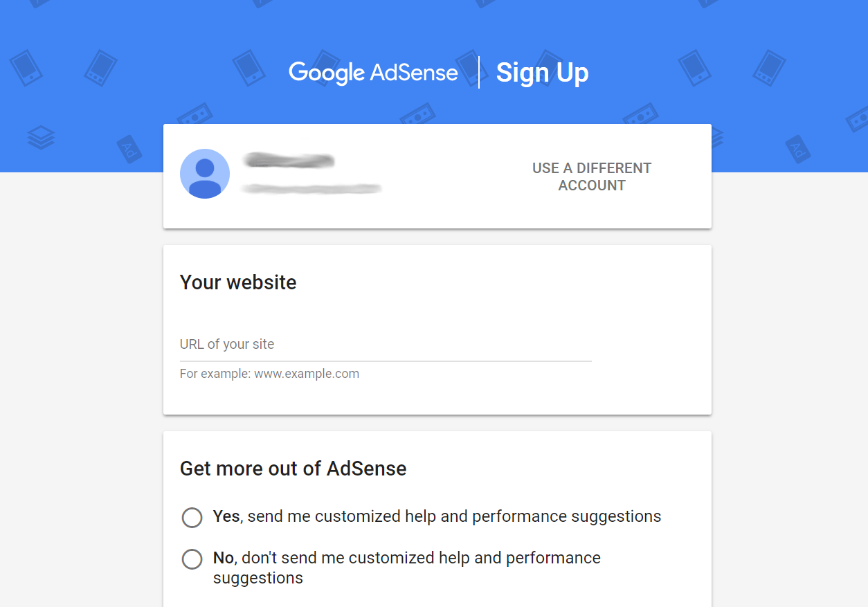Select the "Yes" radio button for performance suggestions
Screen dimensions: 868x607
pos(192,518)
